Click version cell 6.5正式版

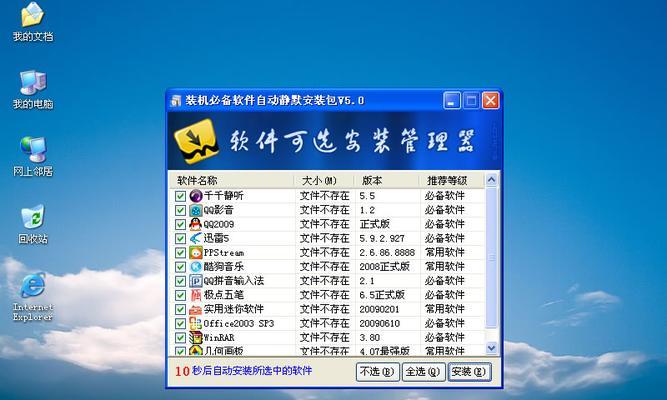(382, 295)
